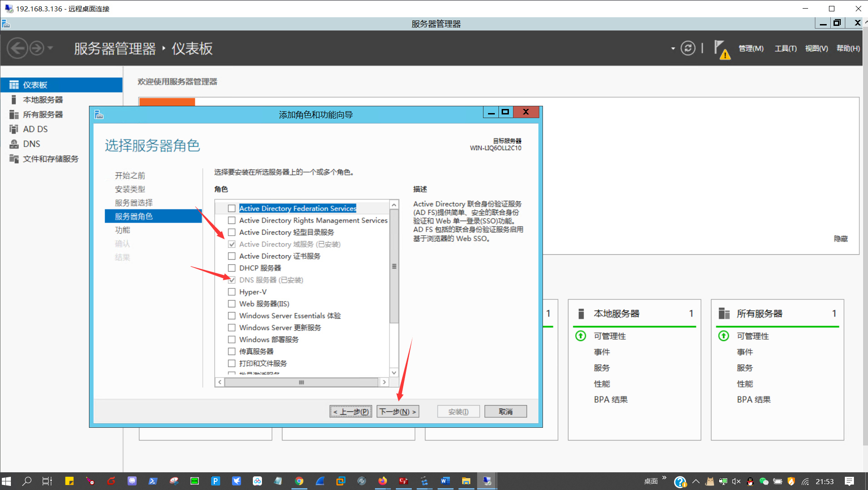
Task: Click WeChat tray icon
Action: pyautogui.click(x=764, y=481)
